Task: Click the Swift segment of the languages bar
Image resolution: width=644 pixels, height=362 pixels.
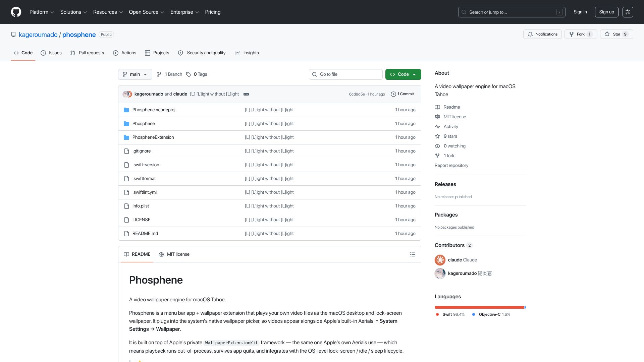Action: [x=479, y=307]
